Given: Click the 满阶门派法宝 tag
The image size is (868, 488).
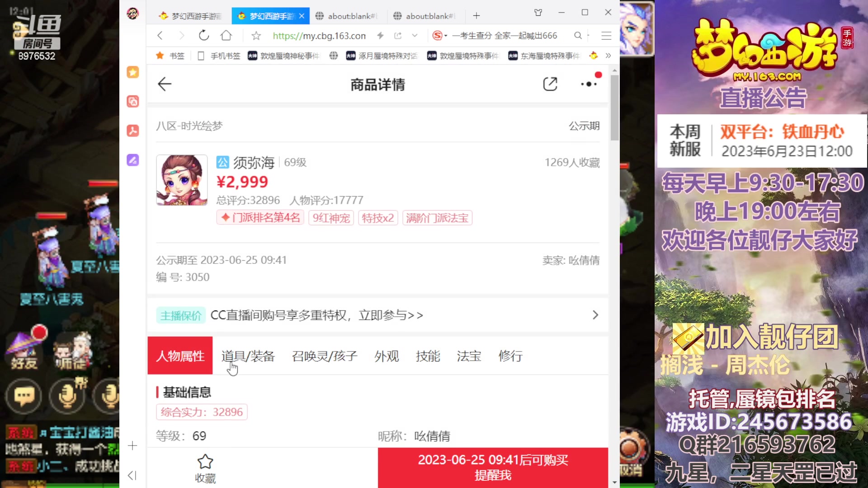Looking at the screenshot, I should click(x=437, y=218).
